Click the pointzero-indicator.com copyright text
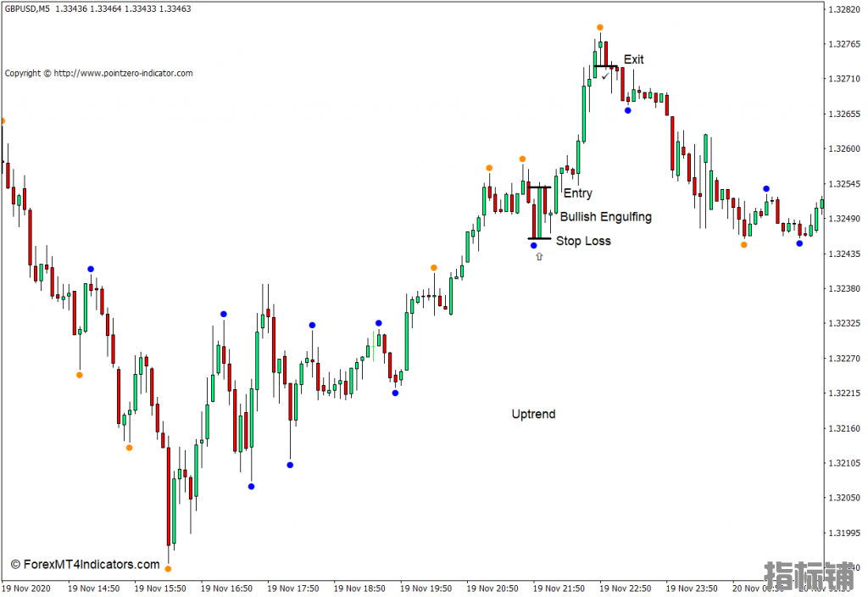The image size is (868, 597). (x=98, y=73)
